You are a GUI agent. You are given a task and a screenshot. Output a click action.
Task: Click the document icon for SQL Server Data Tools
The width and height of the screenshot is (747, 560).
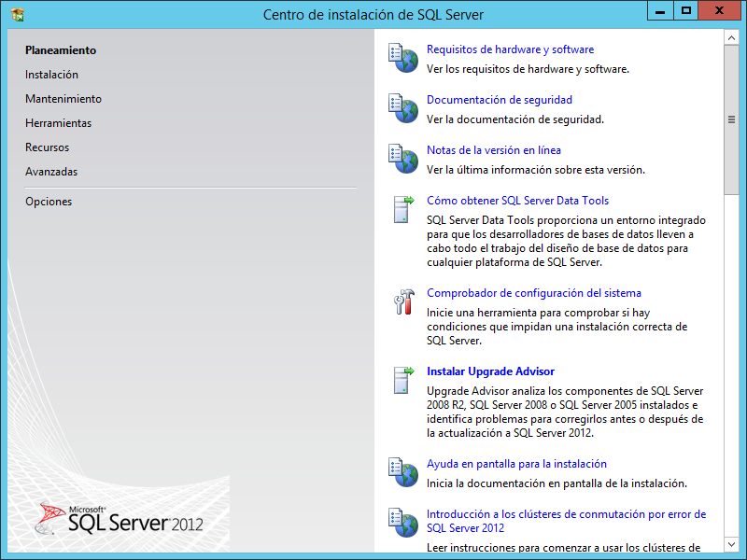click(402, 209)
